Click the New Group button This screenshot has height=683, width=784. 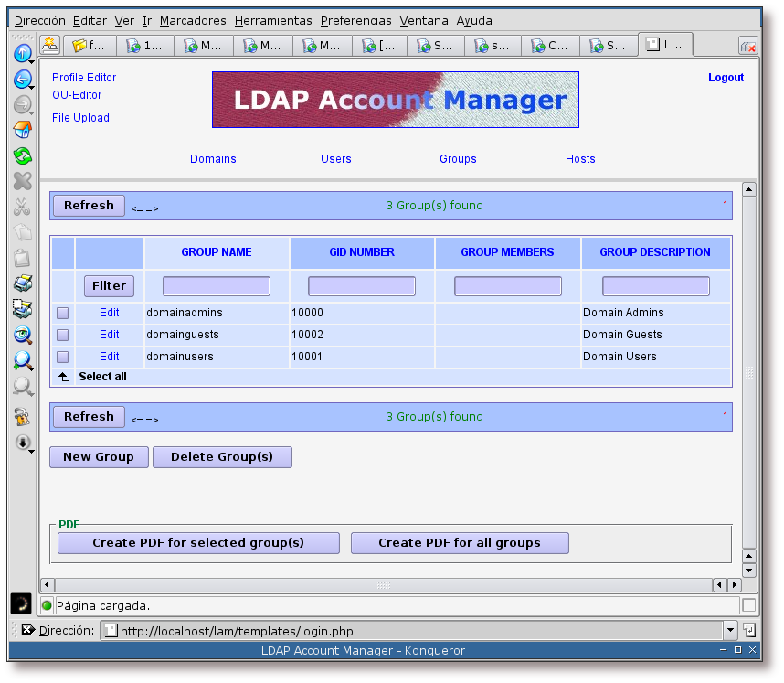point(99,457)
